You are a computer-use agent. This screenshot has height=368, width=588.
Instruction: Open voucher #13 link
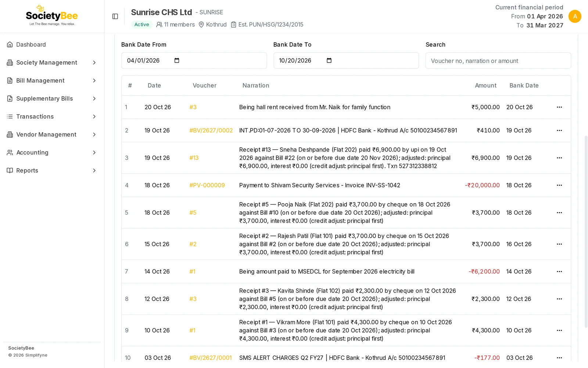[x=194, y=158]
